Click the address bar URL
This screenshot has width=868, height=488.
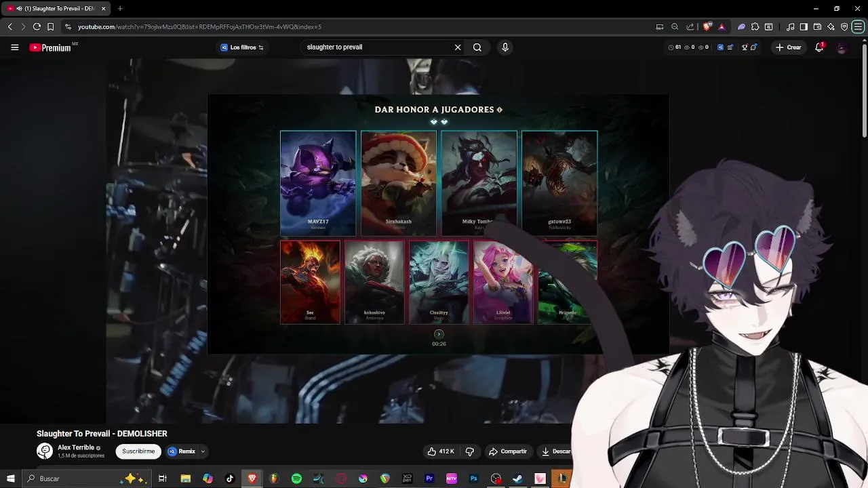pyautogui.click(x=199, y=27)
